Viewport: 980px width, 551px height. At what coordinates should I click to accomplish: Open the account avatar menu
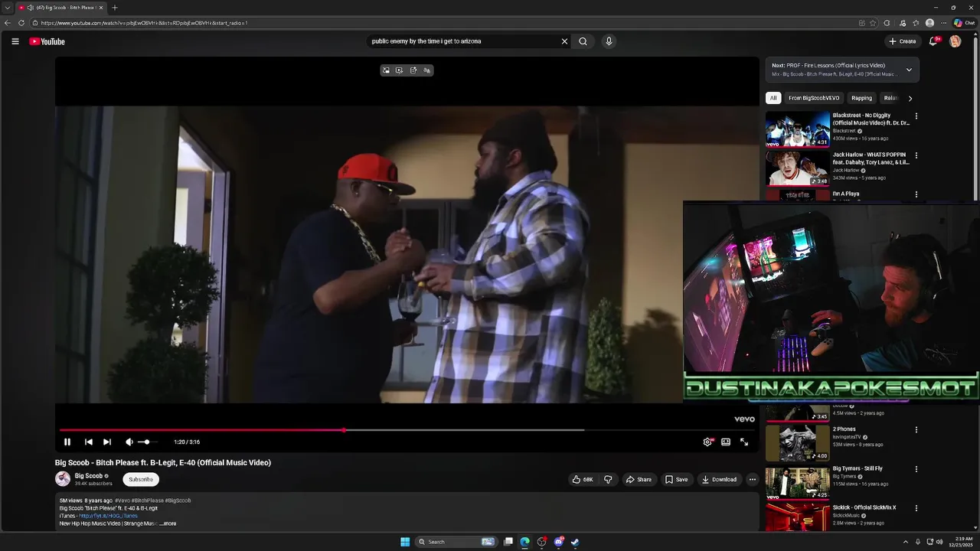pos(955,41)
